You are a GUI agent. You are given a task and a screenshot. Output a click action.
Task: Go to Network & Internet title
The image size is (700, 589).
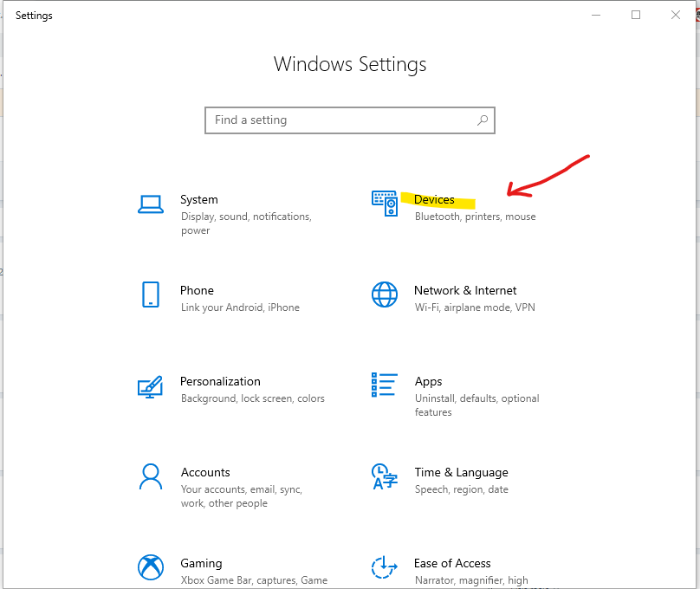click(465, 290)
